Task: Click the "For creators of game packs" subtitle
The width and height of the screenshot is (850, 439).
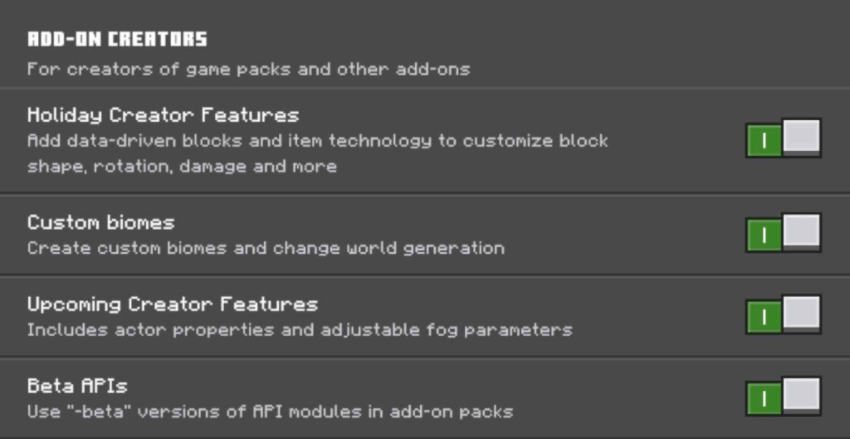Action: point(248,69)
